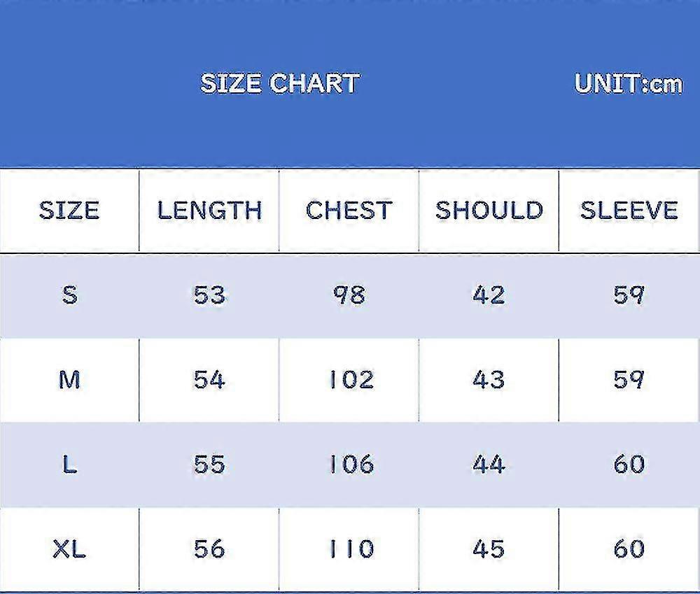The height and width of the screenshot is (594, 700).
Task: Click the XL size row label
Action: pos(69,549)
